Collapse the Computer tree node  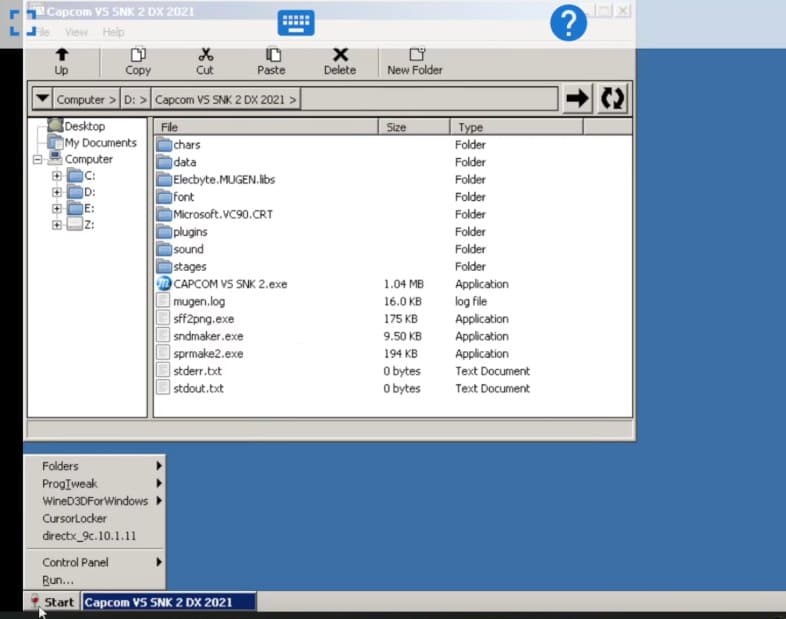tap(37, 159)
